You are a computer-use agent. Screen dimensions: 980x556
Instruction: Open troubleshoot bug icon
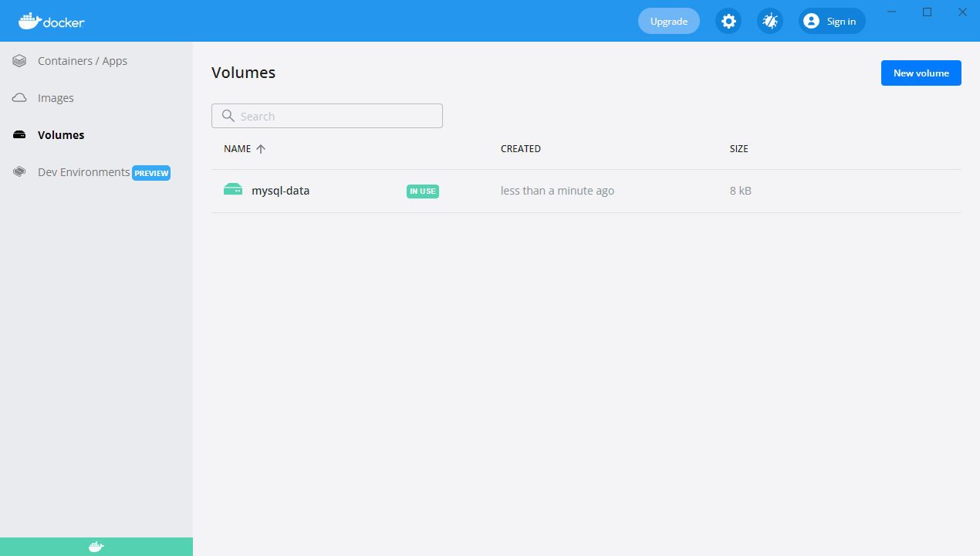coord(770,21)
